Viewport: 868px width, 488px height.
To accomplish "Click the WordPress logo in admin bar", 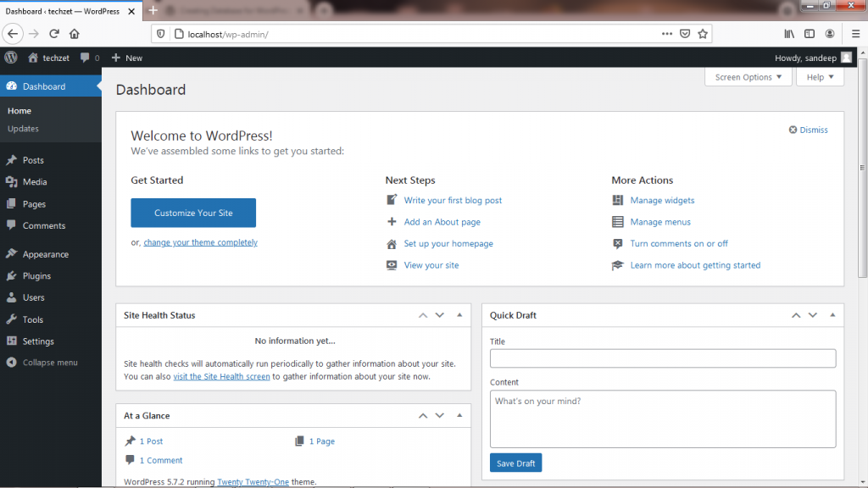I will pos(11,58).
